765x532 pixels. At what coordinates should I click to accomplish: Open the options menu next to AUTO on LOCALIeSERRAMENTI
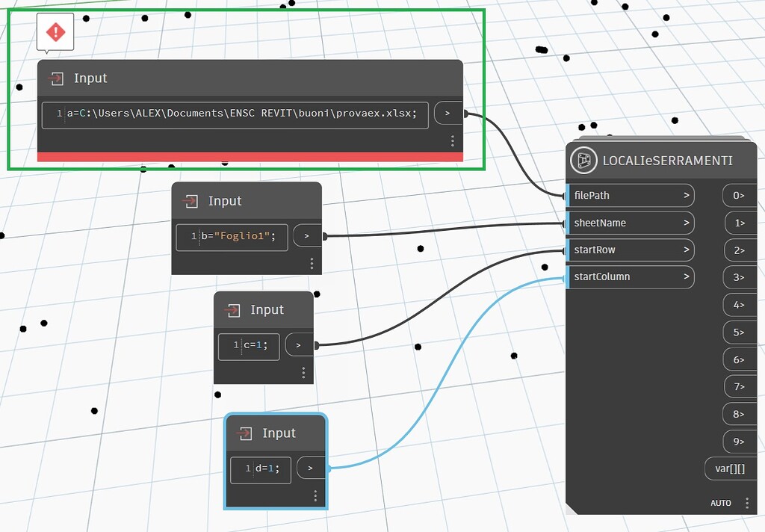point(746,503)
